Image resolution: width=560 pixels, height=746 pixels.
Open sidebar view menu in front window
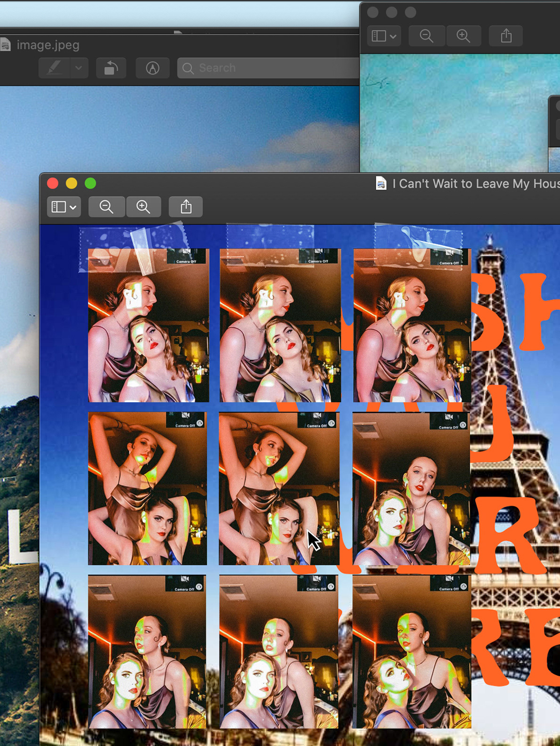coord(64,207)
